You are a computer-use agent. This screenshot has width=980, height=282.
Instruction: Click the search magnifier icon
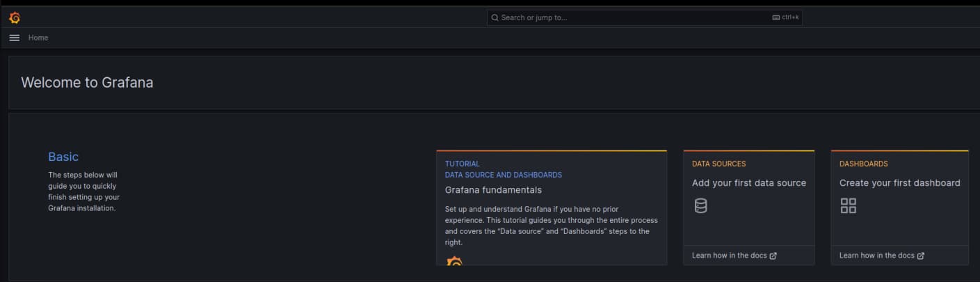[495, 17]
